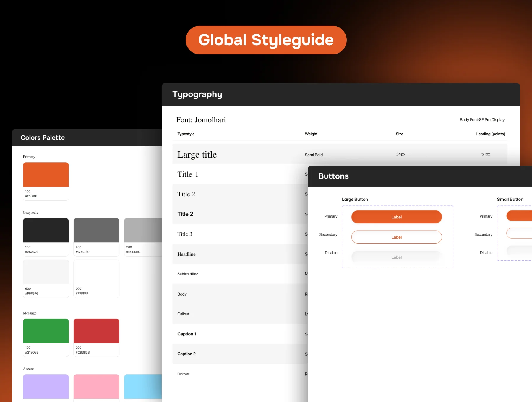Image resolution: width=532 pixels, height=402 pixels.
Task: Click the 'Body' typestyle row
Action: (x=240, y=294)
